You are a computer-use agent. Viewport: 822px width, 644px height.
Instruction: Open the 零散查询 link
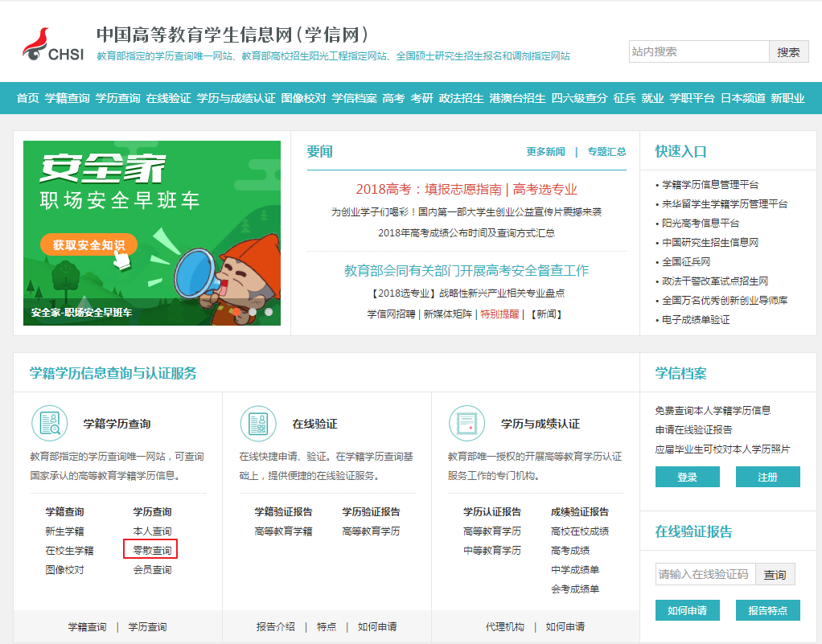[x=151, y=550]
